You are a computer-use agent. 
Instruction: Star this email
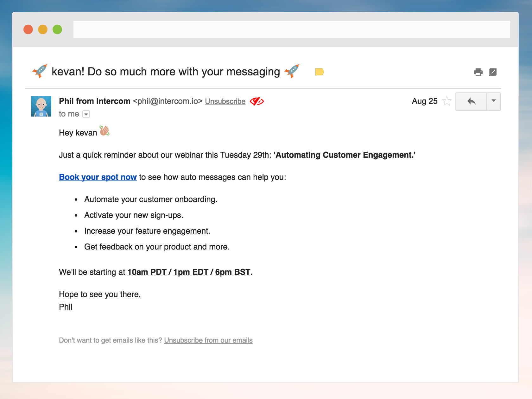click(447, 101)
